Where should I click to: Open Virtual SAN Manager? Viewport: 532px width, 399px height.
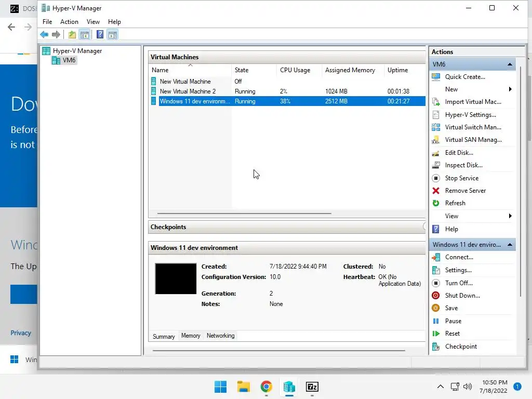click(x=473, y=140)
